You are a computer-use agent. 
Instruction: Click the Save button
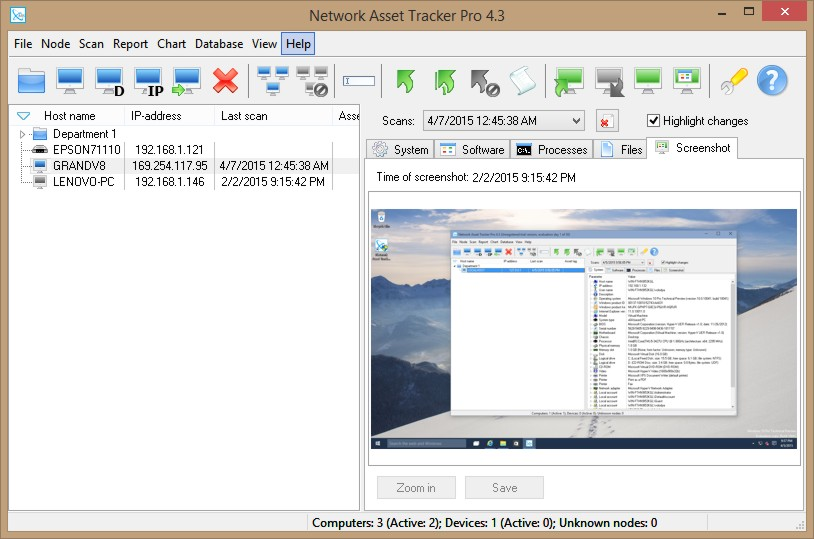click(x=504, y=488)
